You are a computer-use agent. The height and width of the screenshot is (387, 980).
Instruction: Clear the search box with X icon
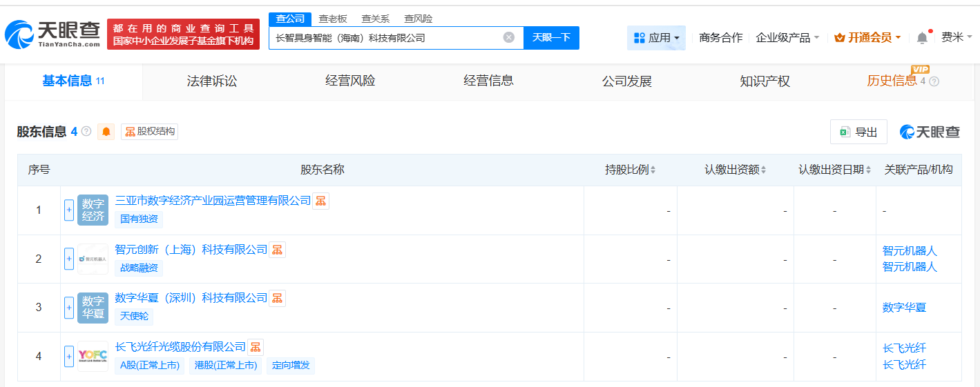click(x=509, y=38)
